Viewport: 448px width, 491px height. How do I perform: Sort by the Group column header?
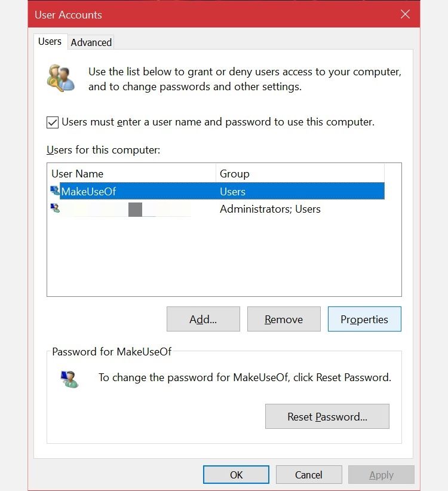pos(299,174)
